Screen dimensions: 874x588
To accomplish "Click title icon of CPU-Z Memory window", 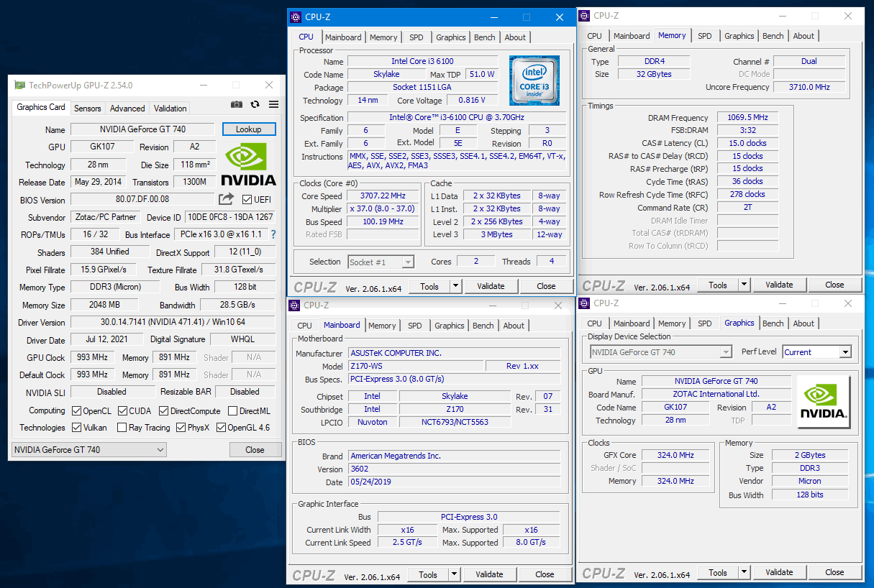I will pyautogui.click(x=584, y=16).
